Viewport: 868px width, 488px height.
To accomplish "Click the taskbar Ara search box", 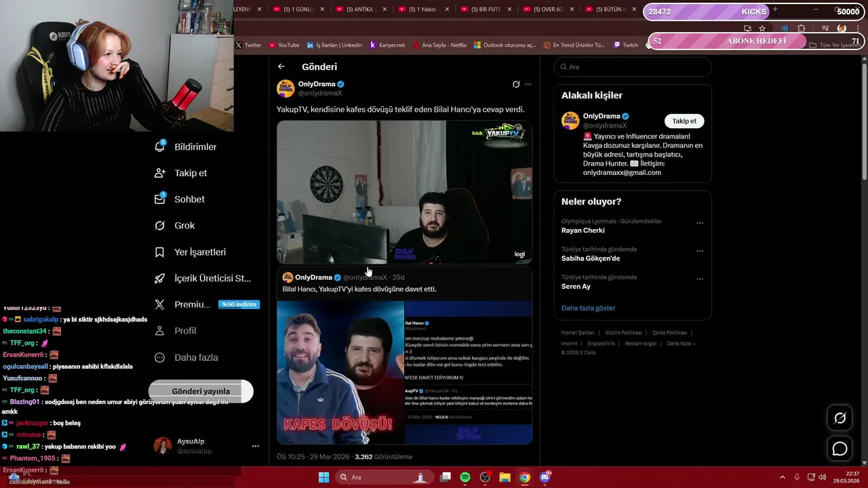I will [384, 477].
